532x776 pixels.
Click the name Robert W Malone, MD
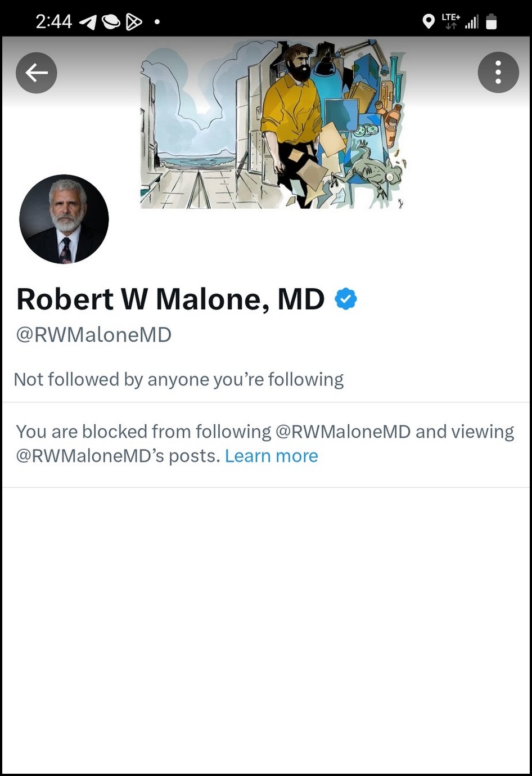[x=170, y=299]
